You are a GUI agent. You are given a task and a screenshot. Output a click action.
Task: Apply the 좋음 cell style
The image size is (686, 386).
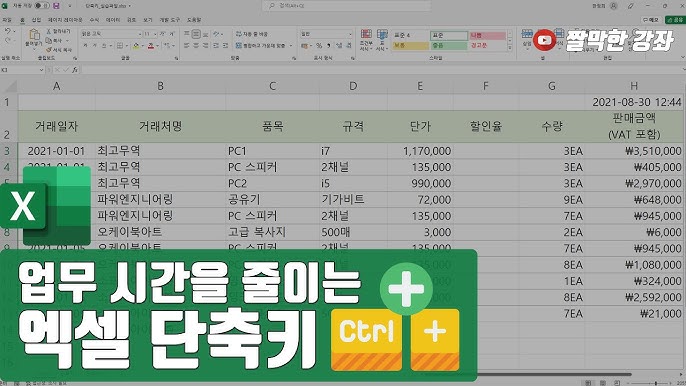[449, 46]
